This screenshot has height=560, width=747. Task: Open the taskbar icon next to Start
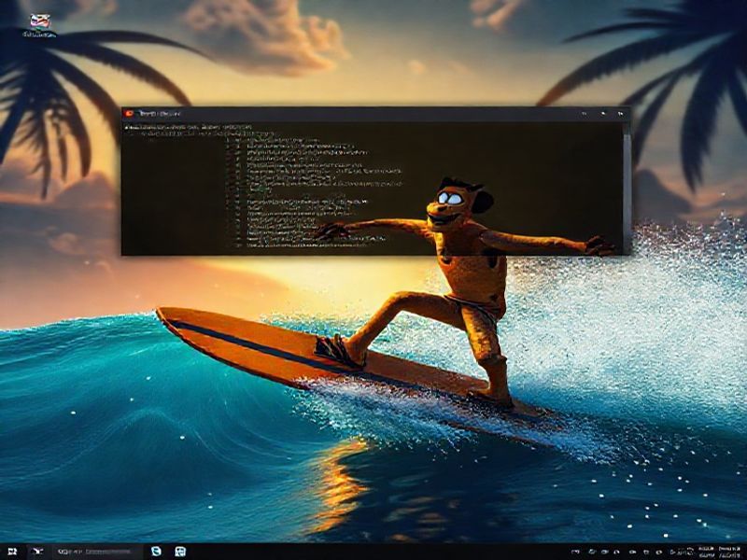[37, 552]
